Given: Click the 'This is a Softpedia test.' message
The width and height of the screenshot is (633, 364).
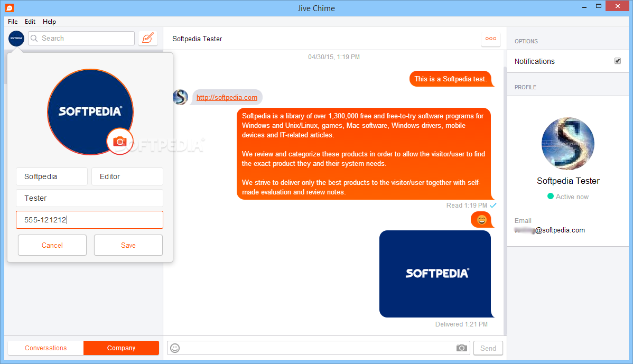Looking at the screenshot, I should (451, 79).
